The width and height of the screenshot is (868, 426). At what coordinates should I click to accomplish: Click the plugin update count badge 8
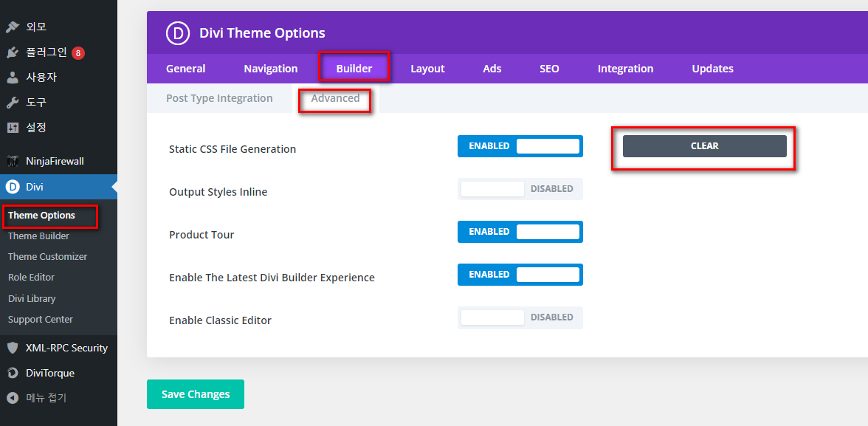[78, 53]
